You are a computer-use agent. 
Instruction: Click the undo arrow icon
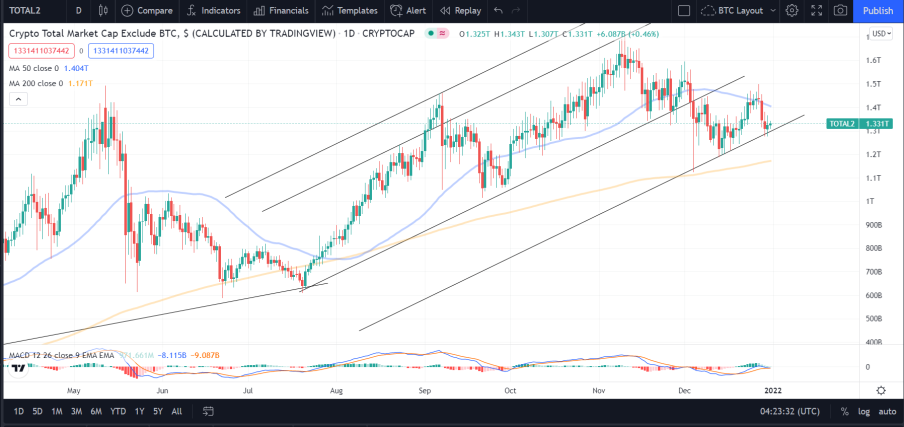coord(499,10)
